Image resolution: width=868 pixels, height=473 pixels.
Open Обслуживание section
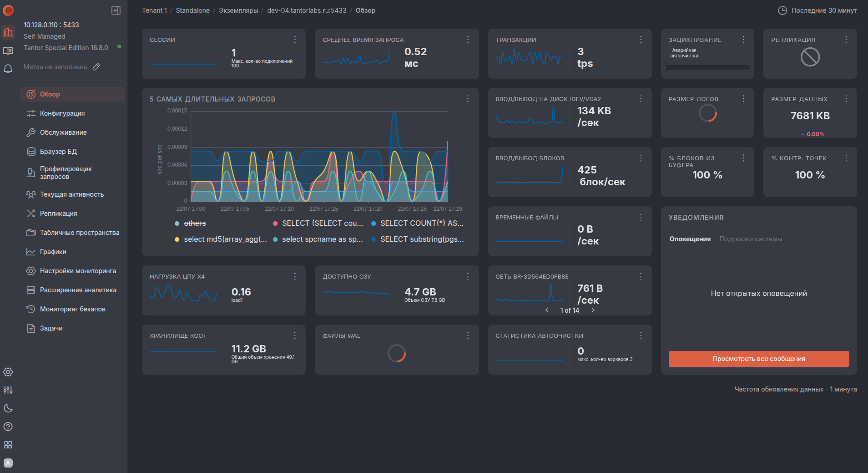point(73,132)
